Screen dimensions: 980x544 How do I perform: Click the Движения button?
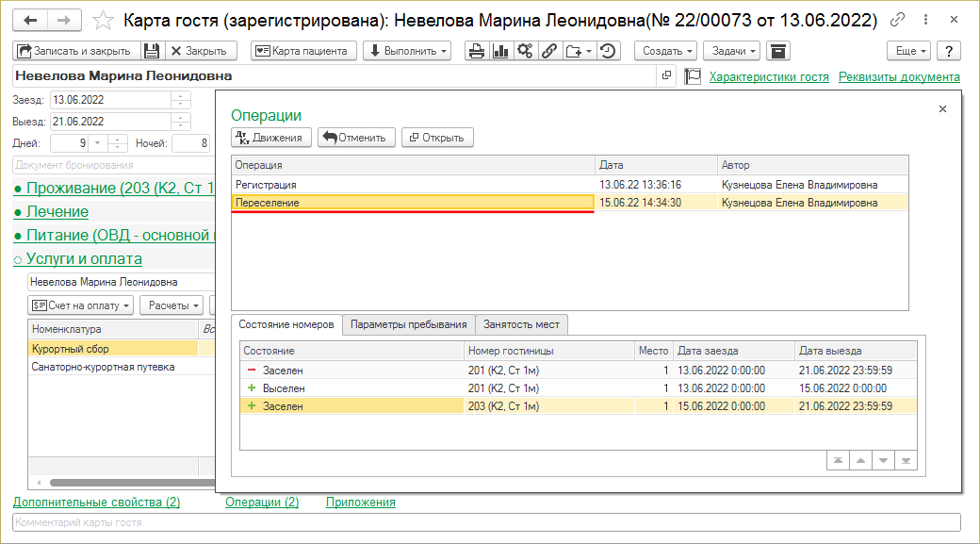(270, 138)
